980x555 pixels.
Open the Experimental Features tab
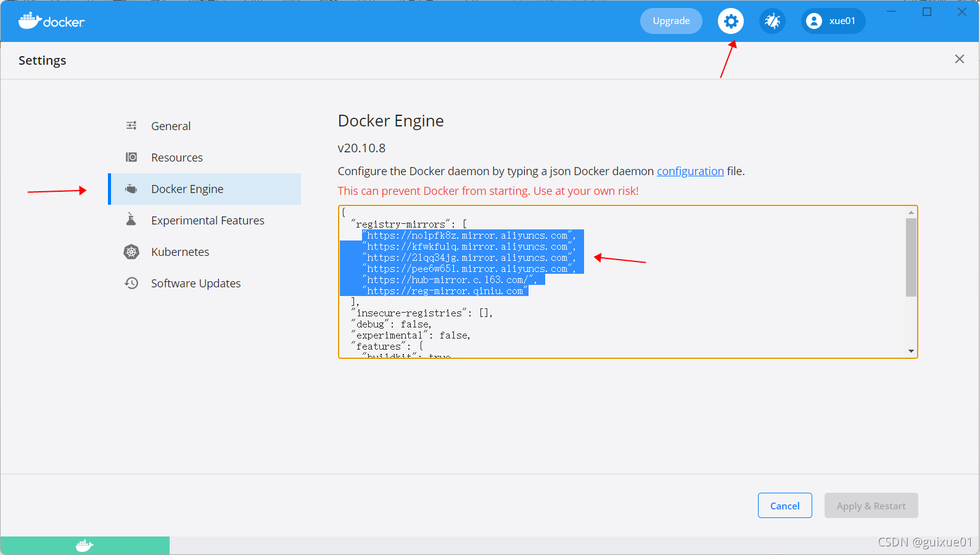click(x=205, y=220)
